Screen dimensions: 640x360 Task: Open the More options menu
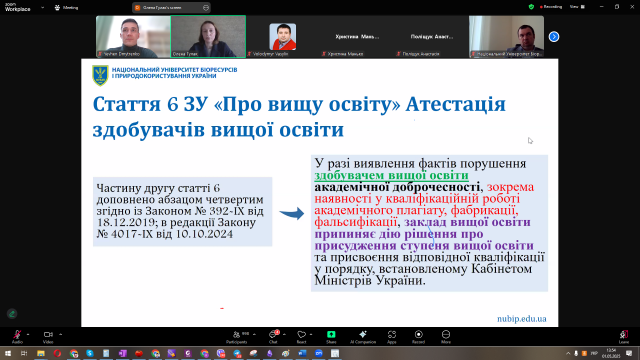(x=446, y=336)
